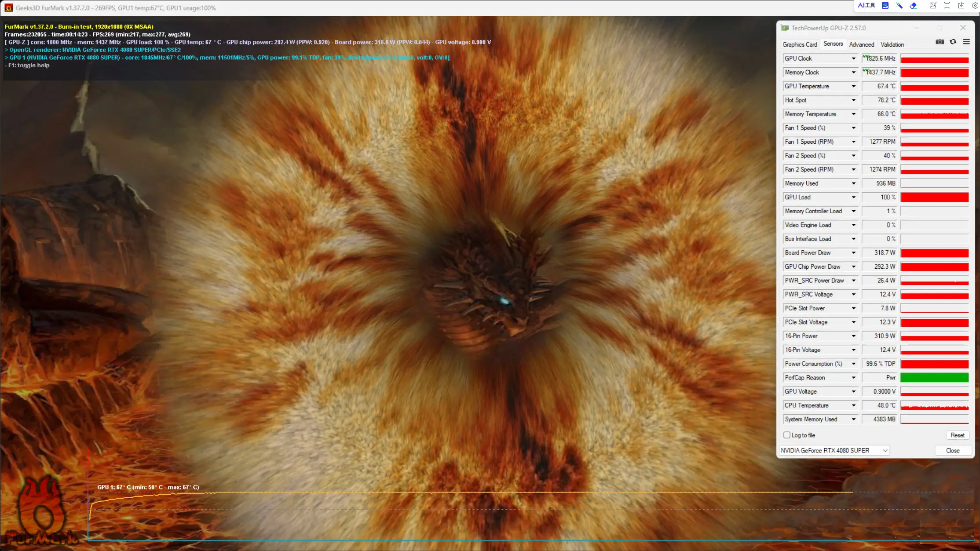The width and height of the screenshot is (980, 551).
Task: Switch to the Validation tab
Action: 892,44
